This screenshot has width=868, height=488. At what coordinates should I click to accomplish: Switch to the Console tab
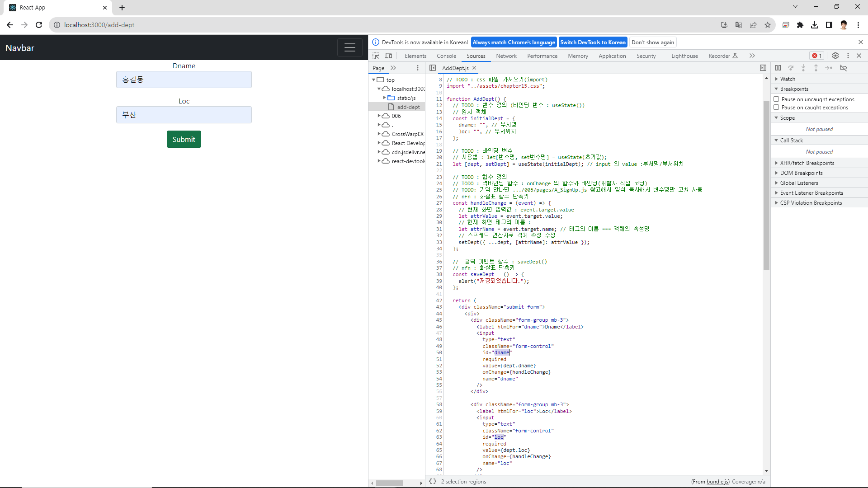[446, 56]
